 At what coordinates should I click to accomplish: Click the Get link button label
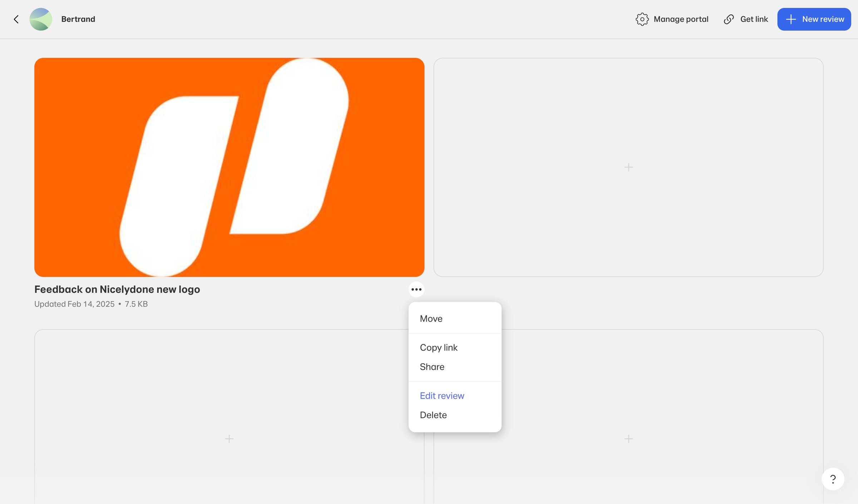pyautogui.click(x=754, y=19)
